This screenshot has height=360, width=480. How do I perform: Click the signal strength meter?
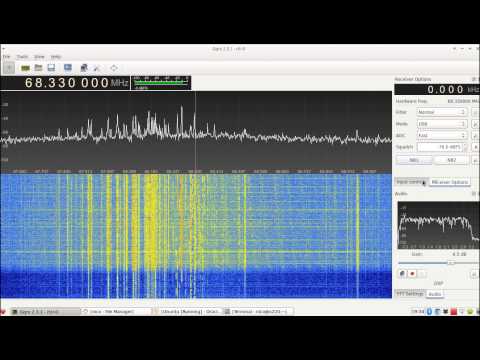[x=161, y=83]
